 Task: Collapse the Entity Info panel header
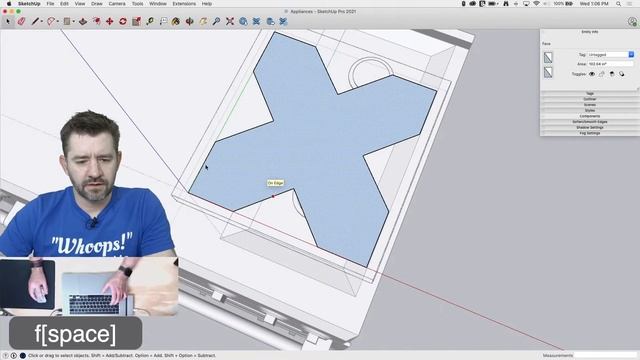pyautogui.click(x=589, y=32)
